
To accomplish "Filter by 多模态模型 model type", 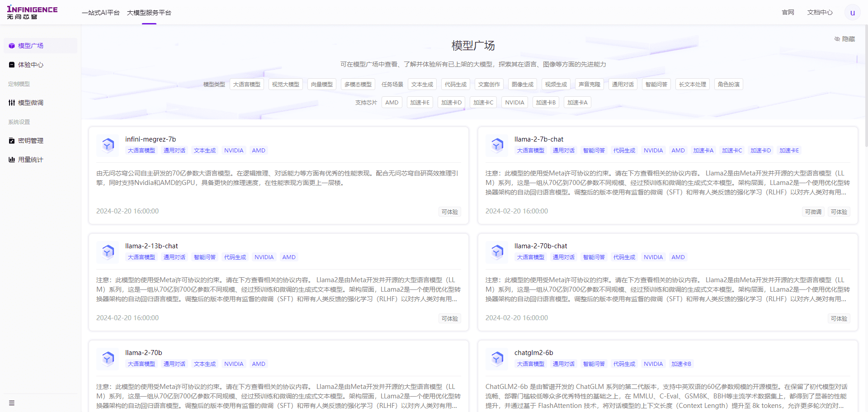I will (x=358, y=84).
